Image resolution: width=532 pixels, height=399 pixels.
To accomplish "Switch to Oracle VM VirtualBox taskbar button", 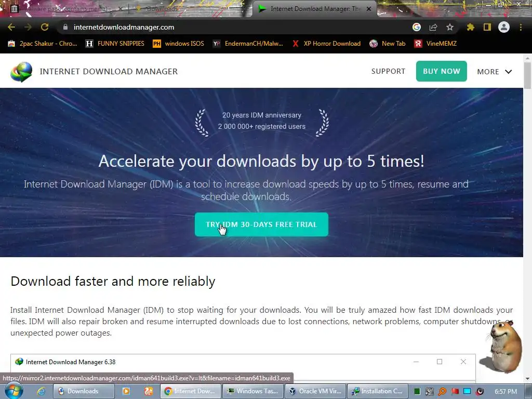I will (315, 391).
